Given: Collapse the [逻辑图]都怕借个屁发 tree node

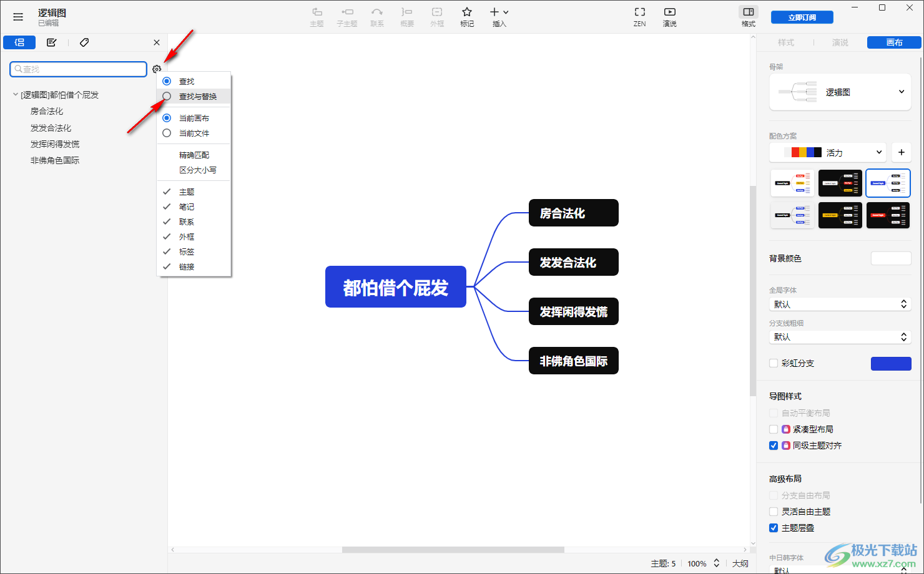Looking at the screenshot, I should [16, 95].
